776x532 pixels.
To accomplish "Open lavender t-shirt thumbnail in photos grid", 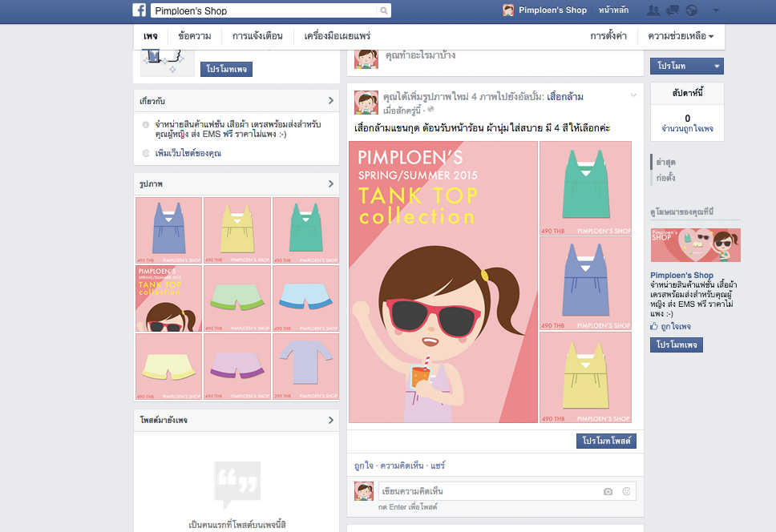I will tap(306, 367).
